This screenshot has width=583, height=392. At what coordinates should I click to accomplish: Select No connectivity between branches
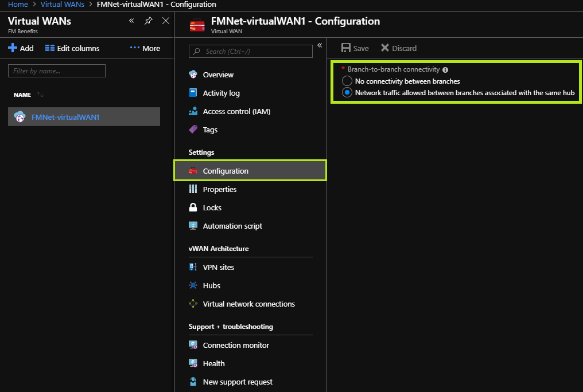click(x=347, y=81)
